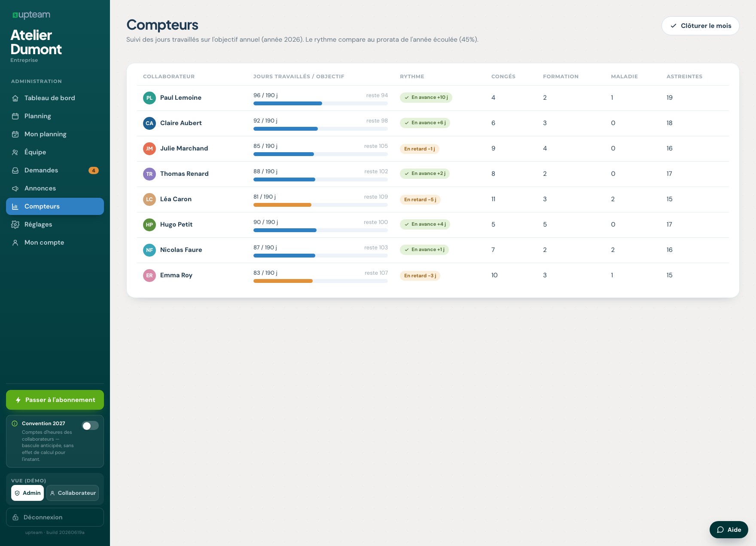Click the Déconnexion button
The width and height of the screenshot is (756, 546).
pos(55,517)
